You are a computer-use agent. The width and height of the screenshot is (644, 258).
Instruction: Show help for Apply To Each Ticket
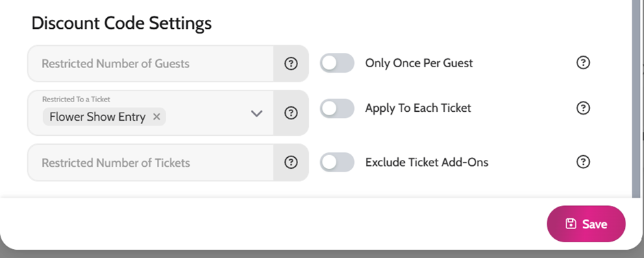click(583, 108)
